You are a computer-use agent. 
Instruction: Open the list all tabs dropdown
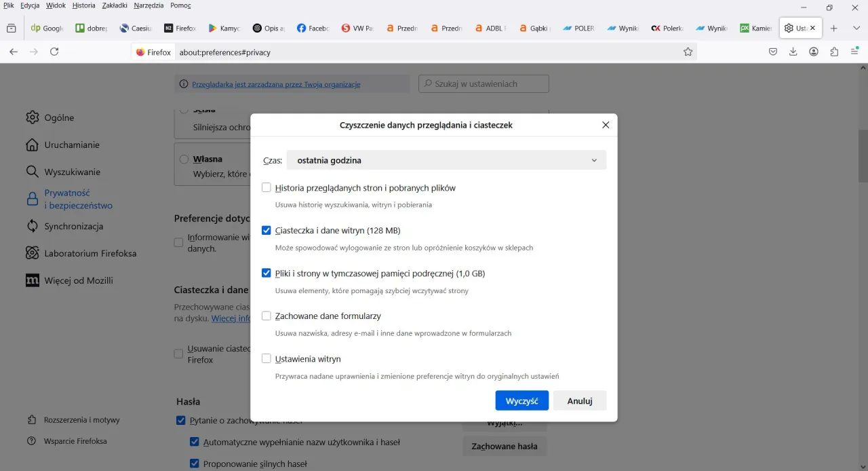(856, 29)
